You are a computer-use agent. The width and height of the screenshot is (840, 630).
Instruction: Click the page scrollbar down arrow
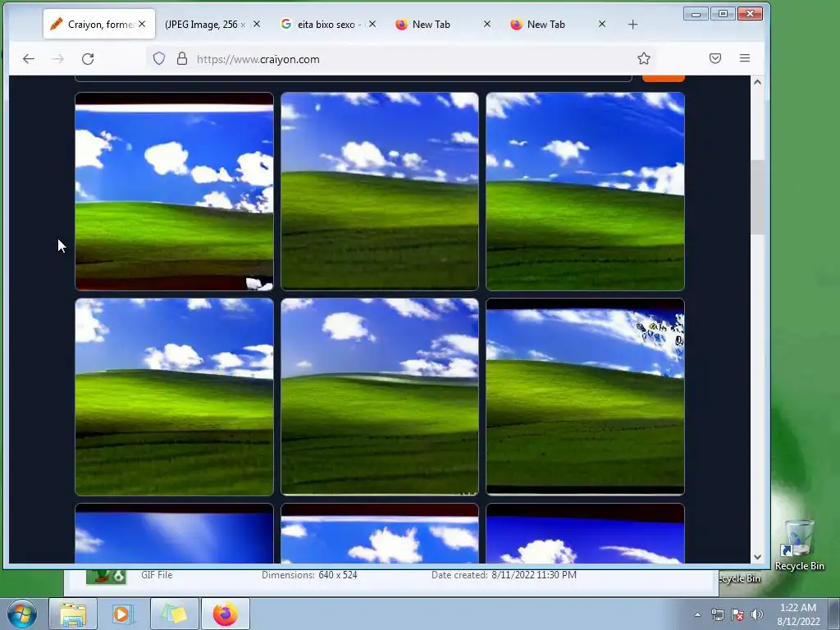(757, 557)
